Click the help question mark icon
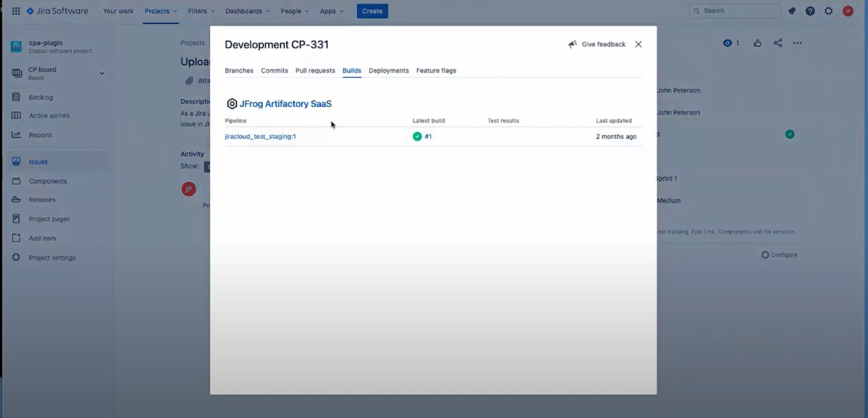868x418 pixels. tap(810, 11)
